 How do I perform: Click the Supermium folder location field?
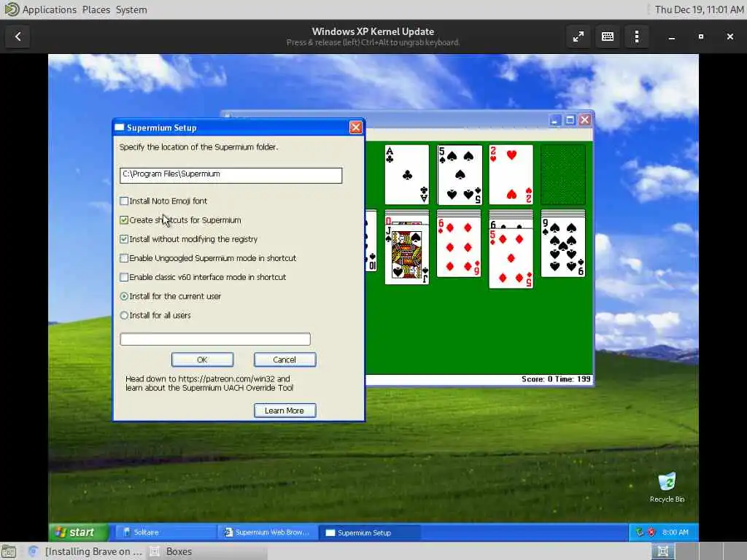[231, 175]
